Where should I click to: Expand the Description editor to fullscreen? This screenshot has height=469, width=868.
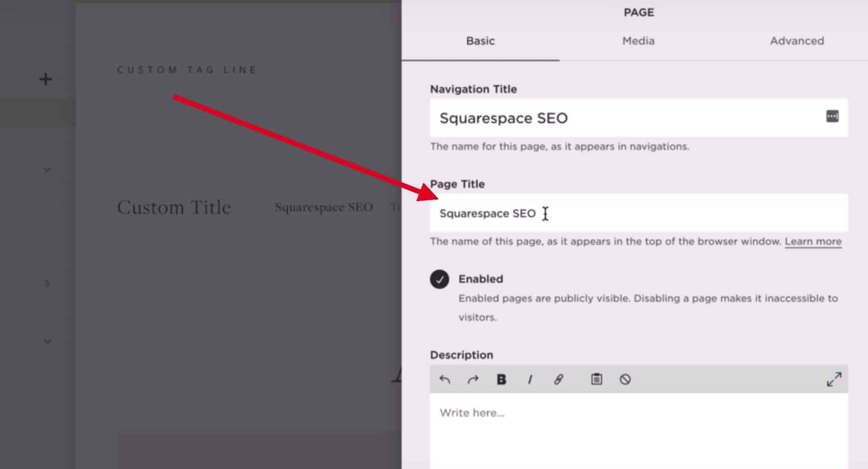(x=834, y=379)
